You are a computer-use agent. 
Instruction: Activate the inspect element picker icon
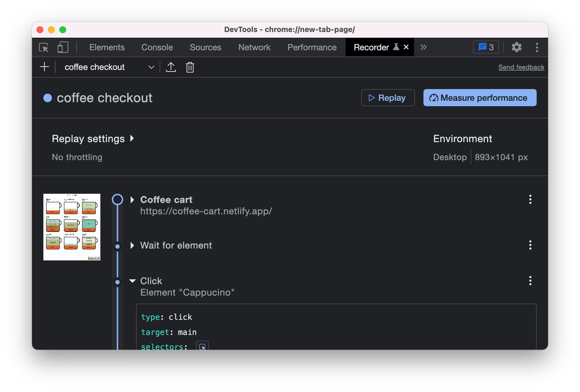coord(44,48)
